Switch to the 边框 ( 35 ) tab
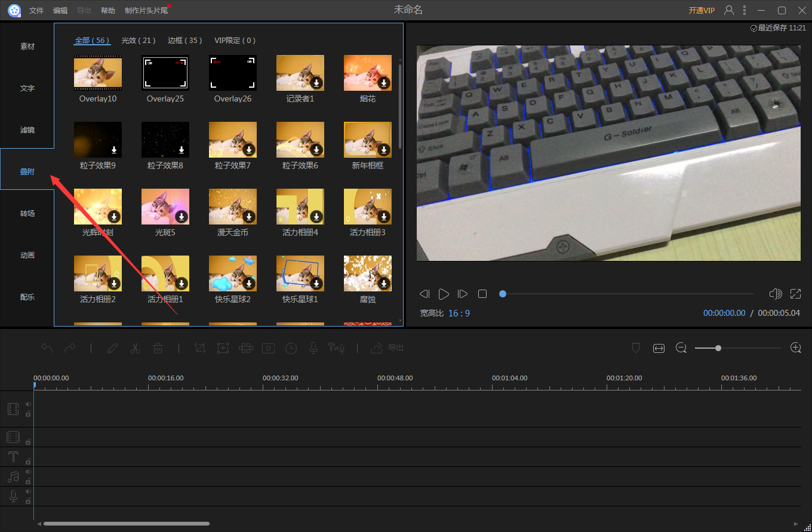Image resolution: width=812 pixels, height=532 pixels. (x=184, y=41)
